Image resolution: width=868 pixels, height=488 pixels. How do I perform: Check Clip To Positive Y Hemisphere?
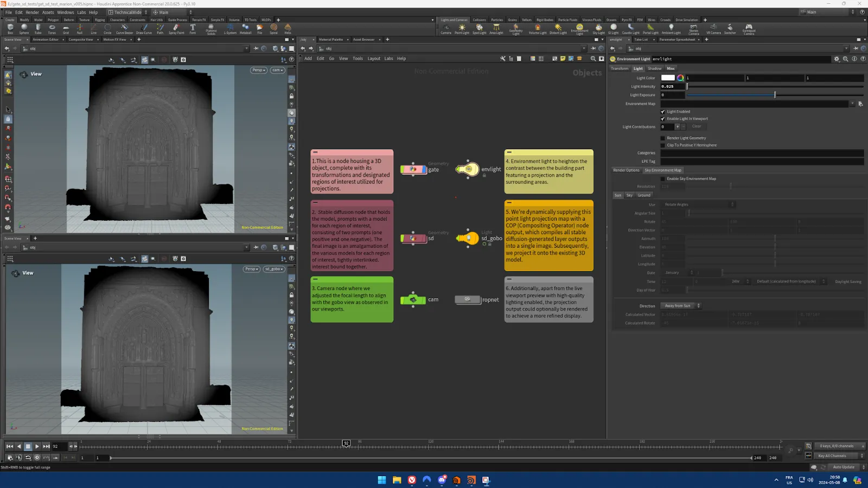coord(662,145)
